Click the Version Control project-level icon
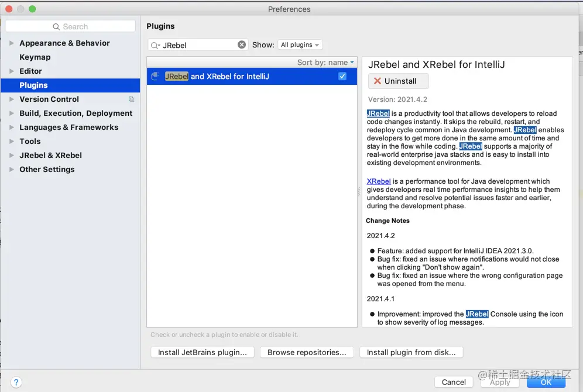583x392 pixels. 131,99
